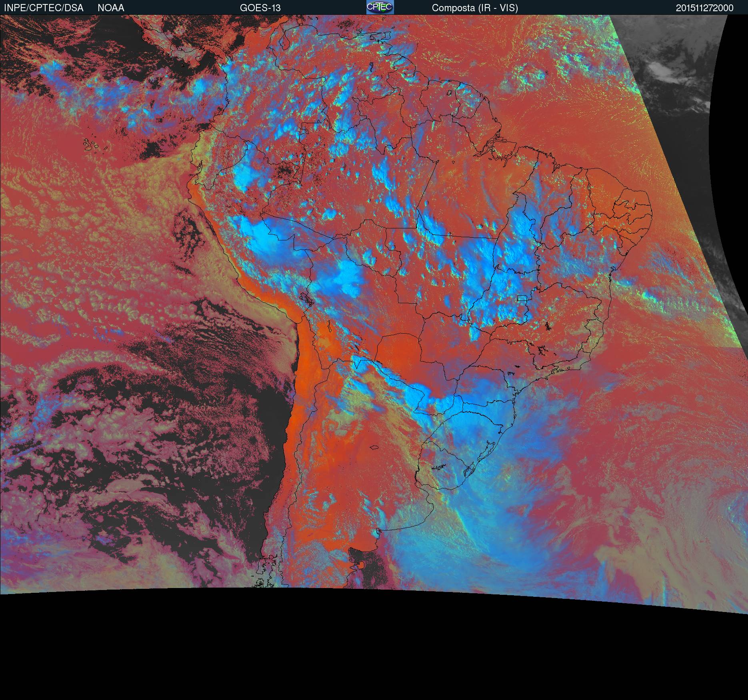
Task: Click the 201511272000 timestamp
Action: point(704,8)
